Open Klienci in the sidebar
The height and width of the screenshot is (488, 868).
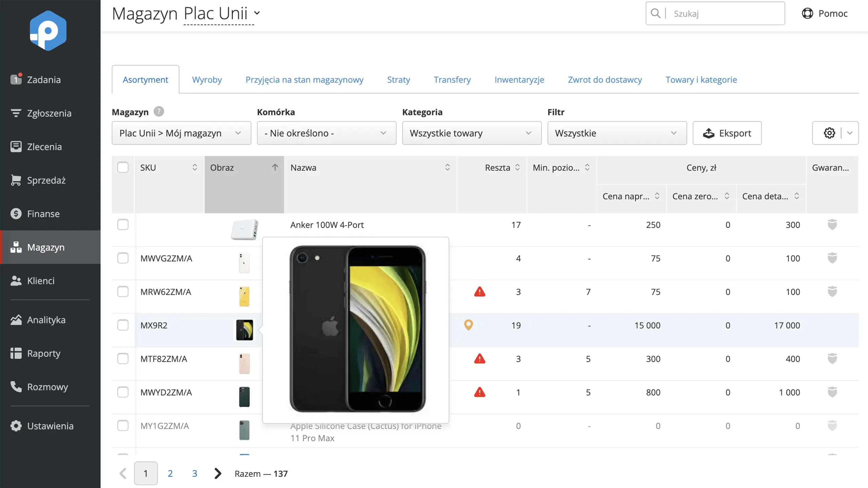tap(50, 281)
